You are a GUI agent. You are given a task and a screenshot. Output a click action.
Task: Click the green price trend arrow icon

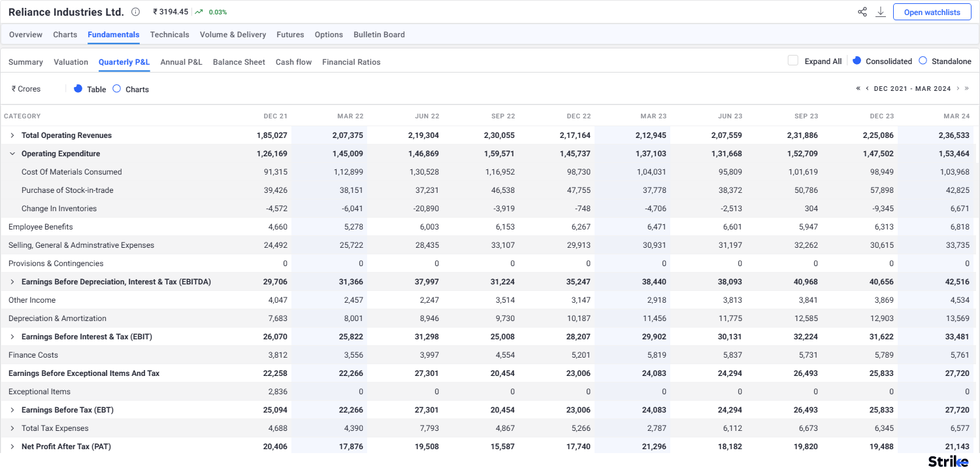click(199, 12)
